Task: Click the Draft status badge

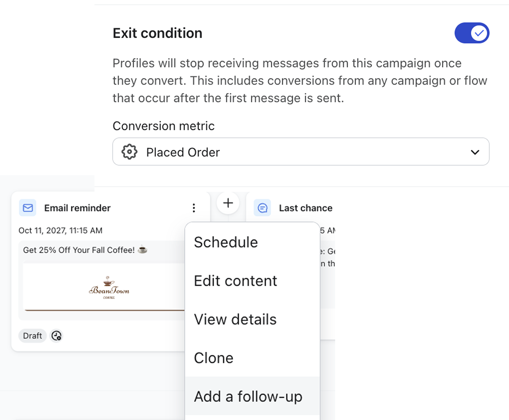Action: 32,335
